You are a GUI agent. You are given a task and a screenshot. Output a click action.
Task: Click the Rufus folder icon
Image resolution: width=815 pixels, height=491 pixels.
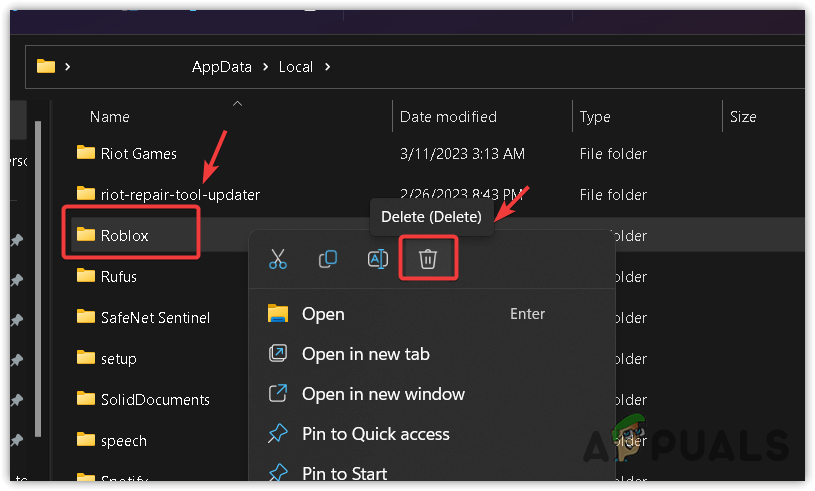85,276
